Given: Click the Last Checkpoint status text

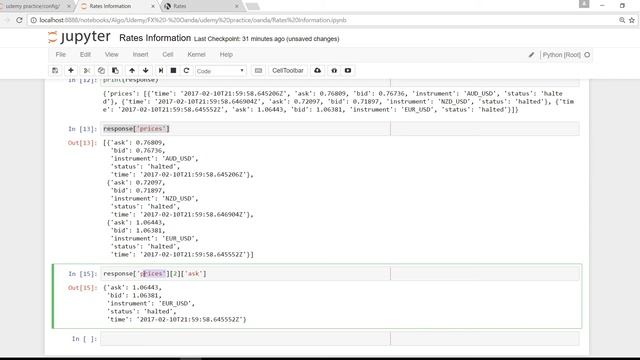Looking at the screenshot, I should pyautogui.click(x=267, y=39).
